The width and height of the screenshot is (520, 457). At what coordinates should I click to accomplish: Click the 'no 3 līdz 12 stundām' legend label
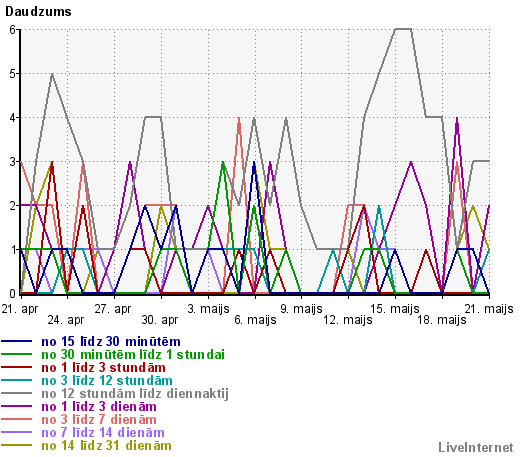coord(107,381)
